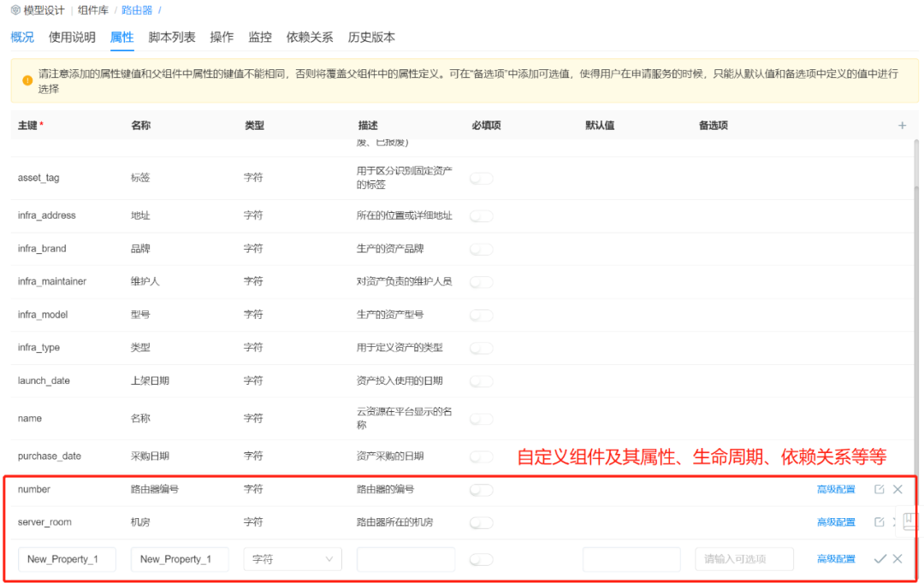Screen dimensions: 924x583
Task: Enable the required toggle for the number row
Action: coord(481,490)
